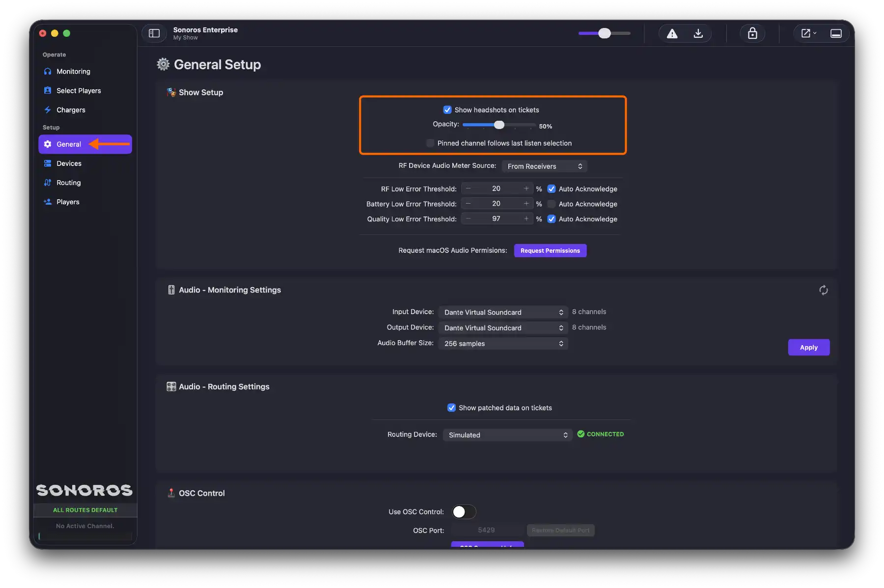
Task: Click the Request Permissions button
Action: tap(550, 251)
